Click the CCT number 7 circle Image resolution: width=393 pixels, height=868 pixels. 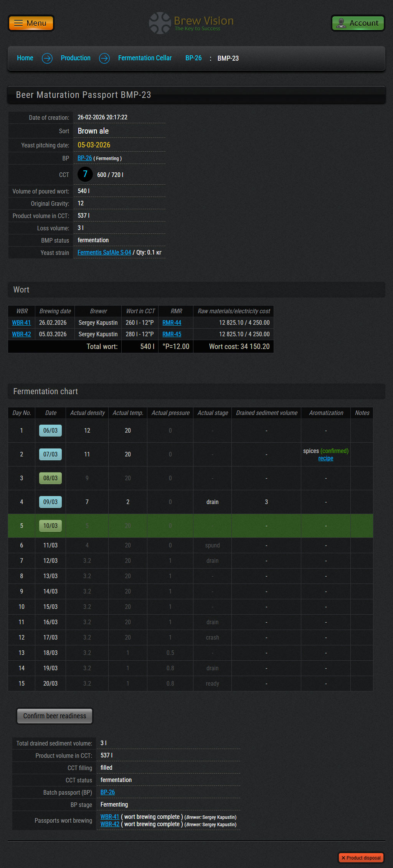pyautogui.click(x=85, y=174)
